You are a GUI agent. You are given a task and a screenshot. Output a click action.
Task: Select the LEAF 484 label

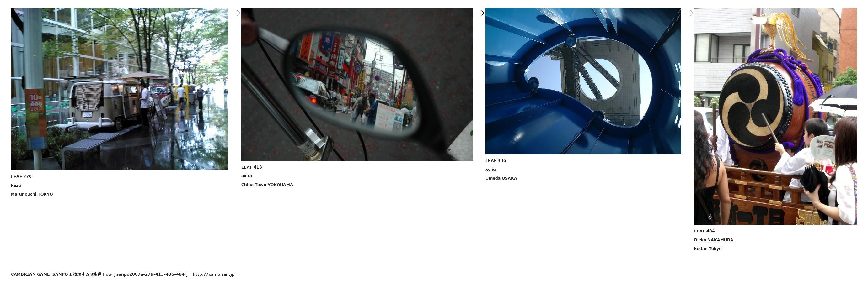[x=704, y=231]
